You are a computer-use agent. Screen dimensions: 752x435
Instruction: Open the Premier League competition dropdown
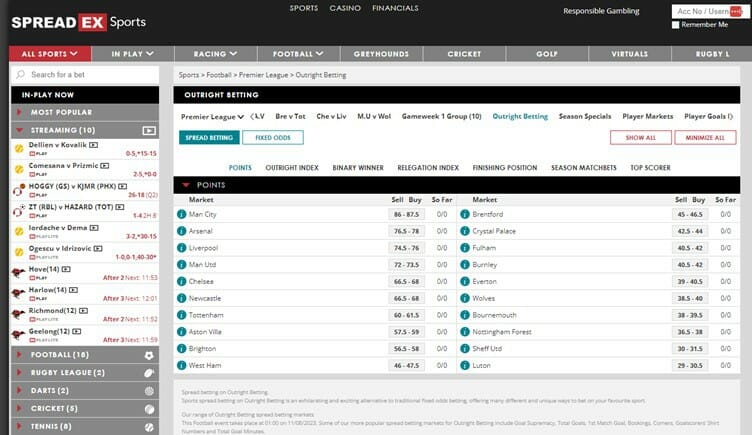coord(212,117)
